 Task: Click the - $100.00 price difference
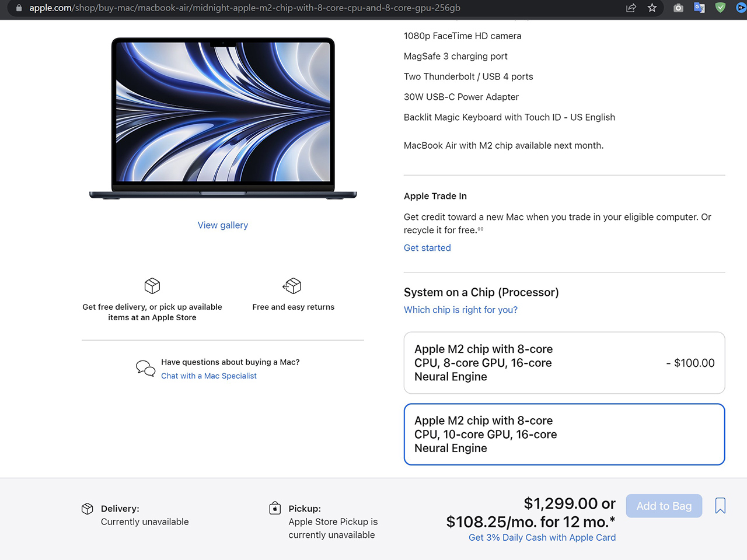[690, 363]
